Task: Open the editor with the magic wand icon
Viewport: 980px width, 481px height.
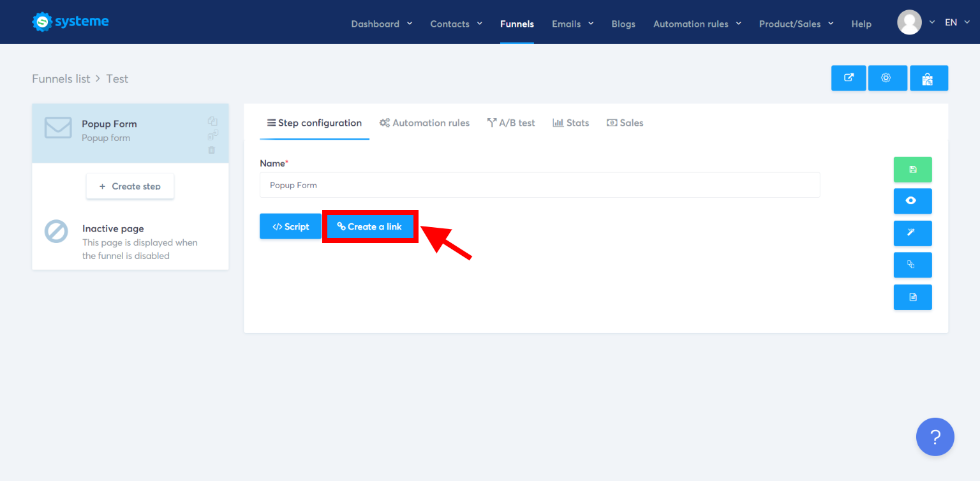Action: (x=912, y=233)
